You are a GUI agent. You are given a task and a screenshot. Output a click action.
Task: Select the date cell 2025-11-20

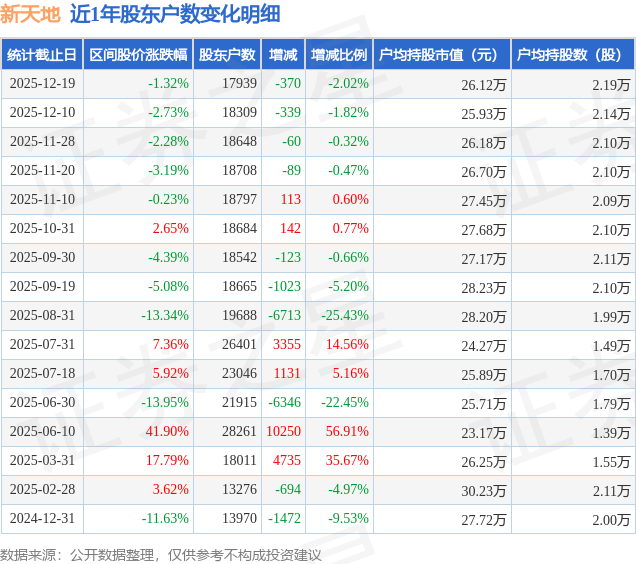pyautogui.click(x=43, y=170)
